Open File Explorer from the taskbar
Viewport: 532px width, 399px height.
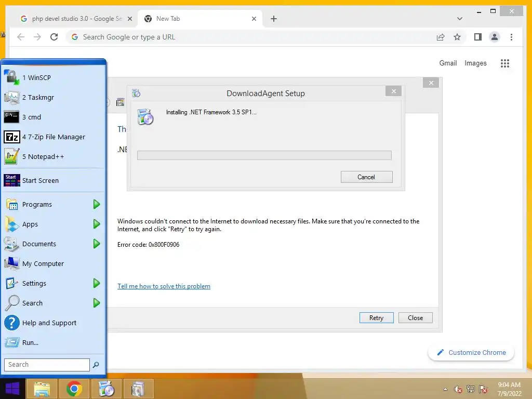[x=42, y=389]
